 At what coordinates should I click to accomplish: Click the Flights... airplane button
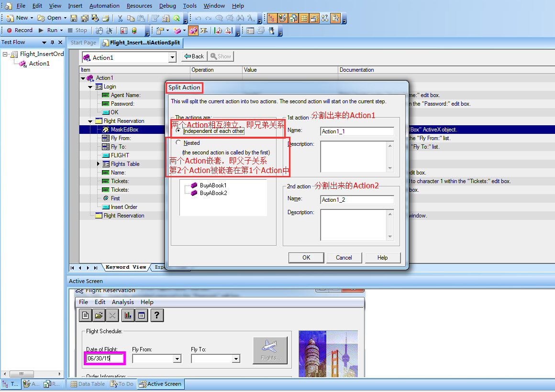click(x=270, y=350)
